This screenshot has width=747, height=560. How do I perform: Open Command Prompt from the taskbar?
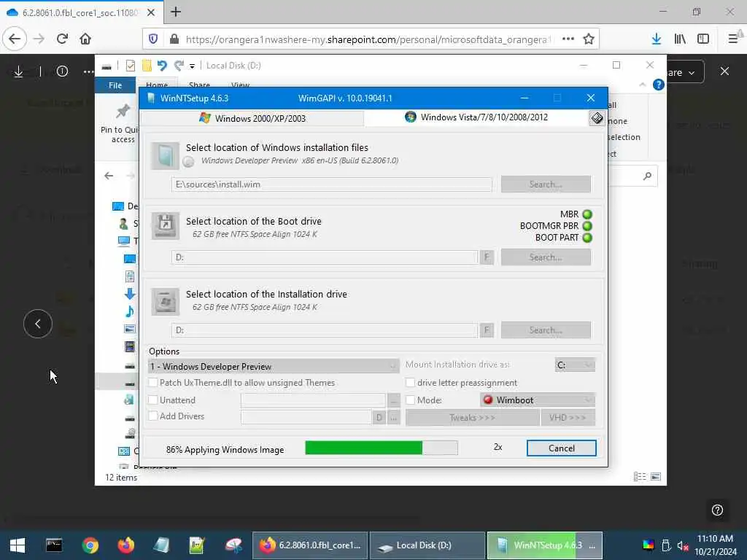pos(54,545)
